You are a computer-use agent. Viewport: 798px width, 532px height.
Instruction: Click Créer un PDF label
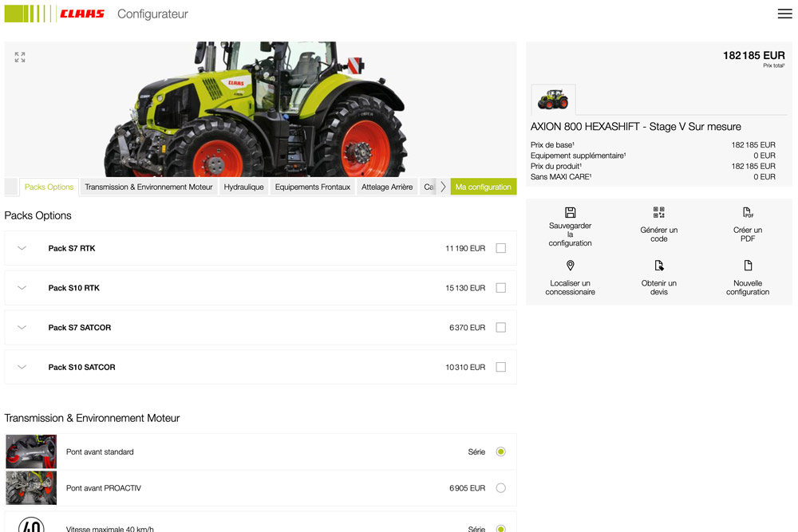coord(748,234)
